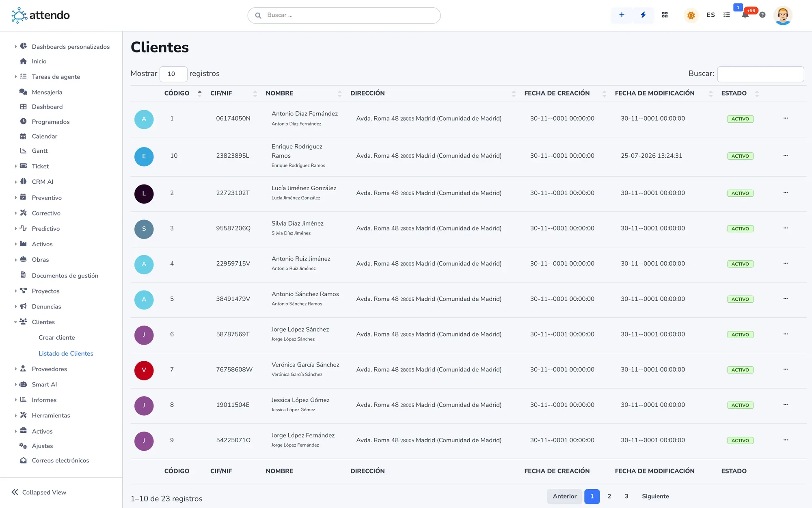Expand Dashboards personalizados in sidebar

[15, 47]
